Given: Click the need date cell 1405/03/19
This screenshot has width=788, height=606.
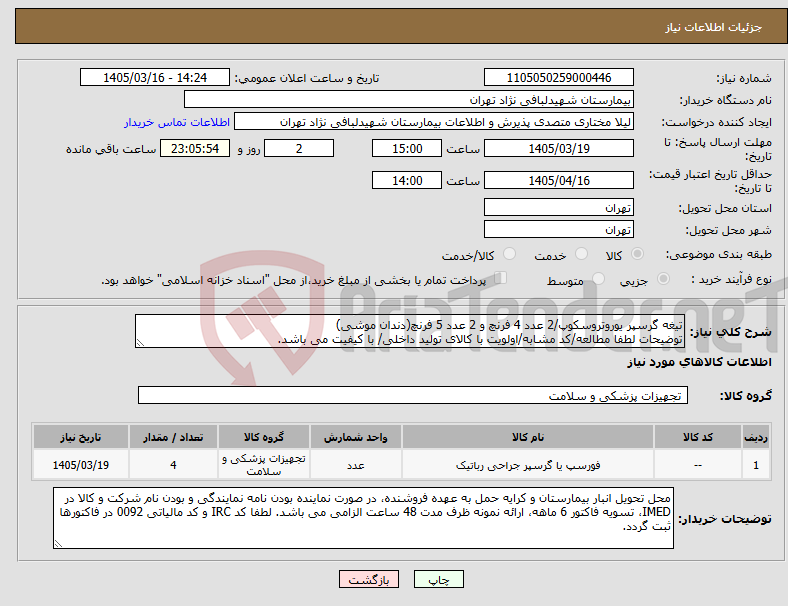Looking at the screenshot, I should [x=81, y=465].
